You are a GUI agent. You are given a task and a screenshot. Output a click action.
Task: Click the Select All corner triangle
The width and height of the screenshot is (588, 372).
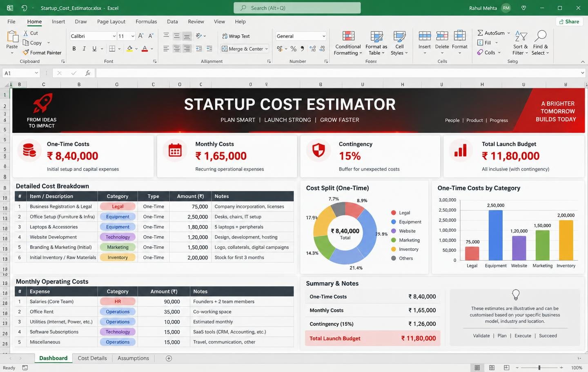[7, 84]
